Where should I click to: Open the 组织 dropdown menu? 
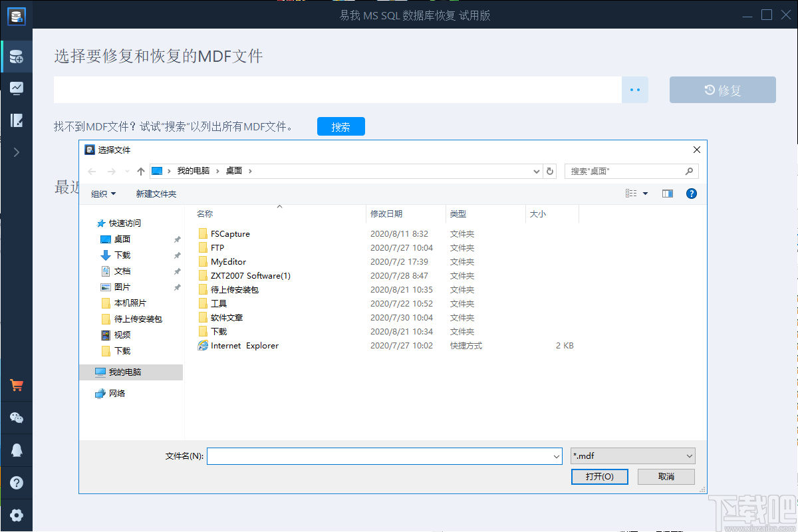click(104, 194)
